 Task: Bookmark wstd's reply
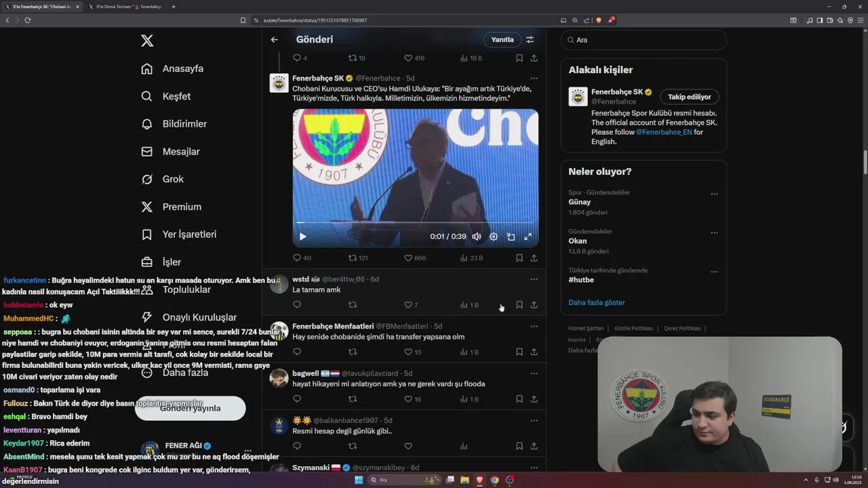519,305
